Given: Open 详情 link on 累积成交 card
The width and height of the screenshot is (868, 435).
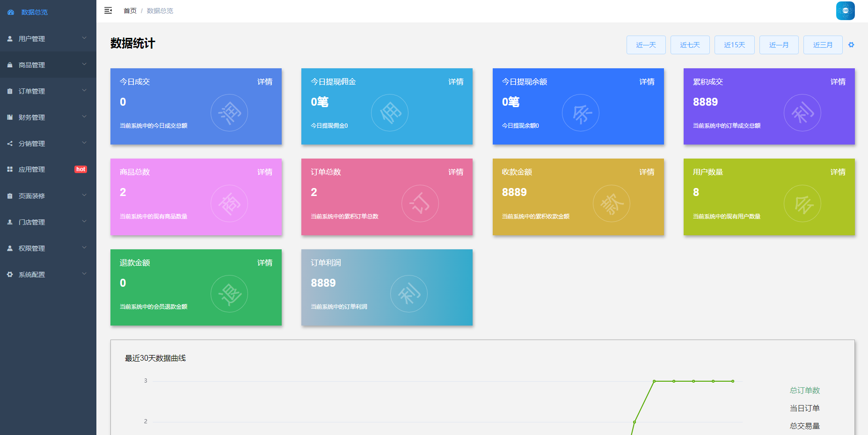Looking at the screenshot, I should coord(838,82).
